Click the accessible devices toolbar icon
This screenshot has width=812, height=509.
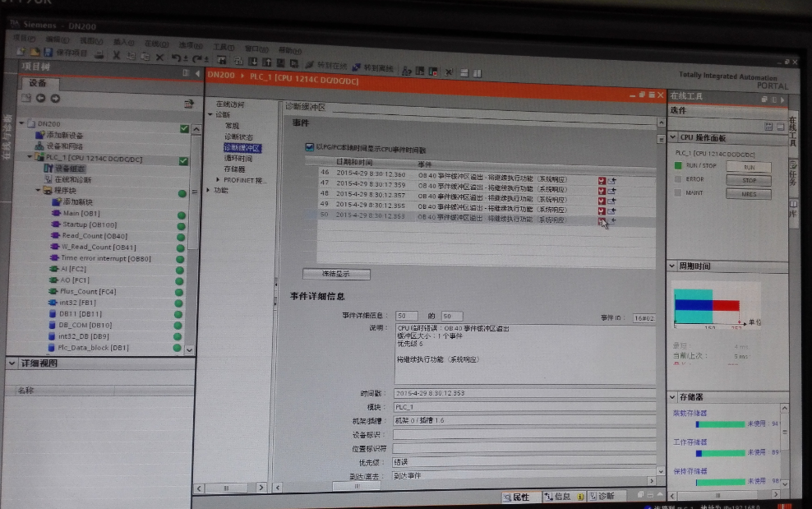pyautogui.click(x=407, y=70)
